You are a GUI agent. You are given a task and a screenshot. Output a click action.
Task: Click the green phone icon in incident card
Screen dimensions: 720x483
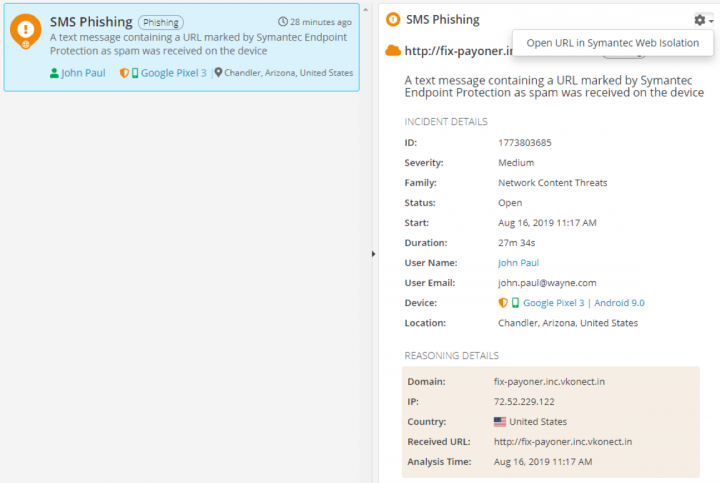[x=135, y=73]
